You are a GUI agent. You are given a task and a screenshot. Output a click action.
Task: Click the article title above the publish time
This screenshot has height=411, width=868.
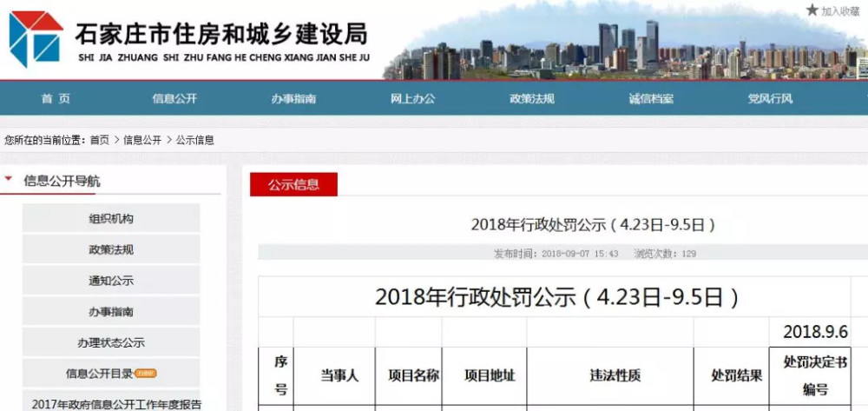tap(593, 224)
